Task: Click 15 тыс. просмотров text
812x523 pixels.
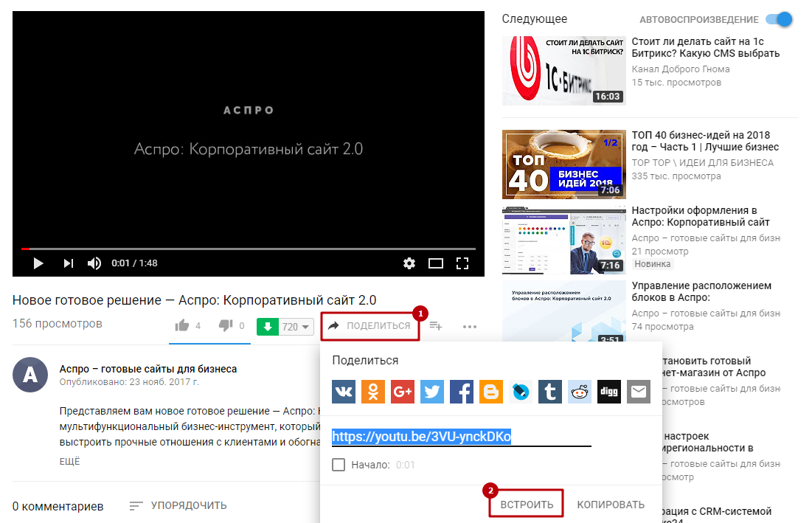Action: (x=676, y=83)
